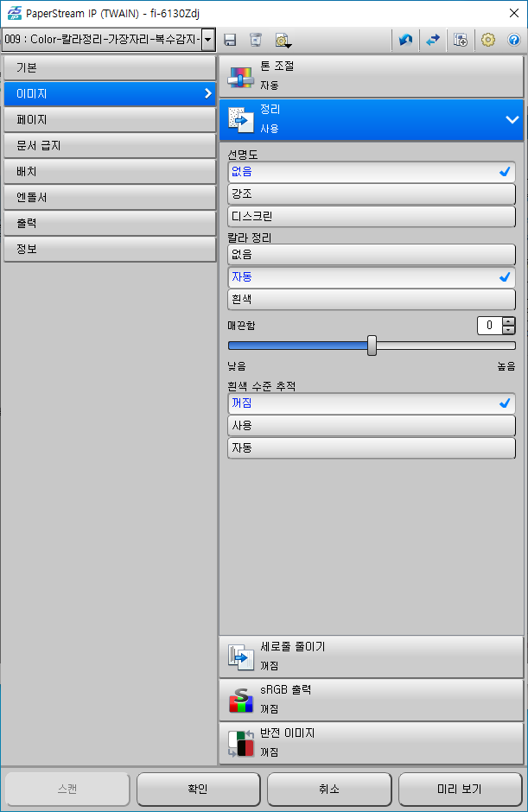Set 흰색 수준 추적 to 꺼짐

click(x=372, y=403)
